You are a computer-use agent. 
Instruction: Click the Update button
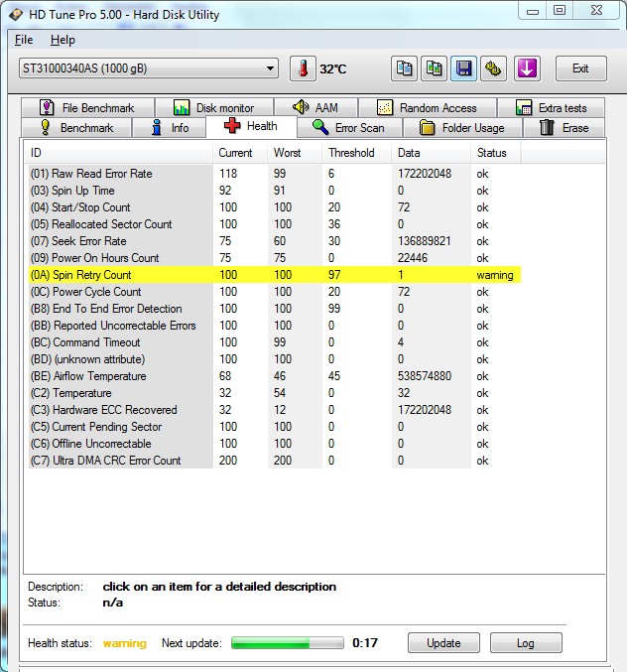[443, 643]
